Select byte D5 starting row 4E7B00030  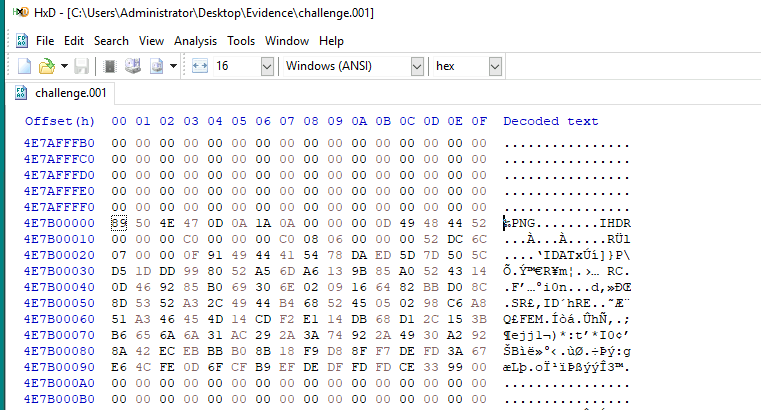tap(119, 271)
